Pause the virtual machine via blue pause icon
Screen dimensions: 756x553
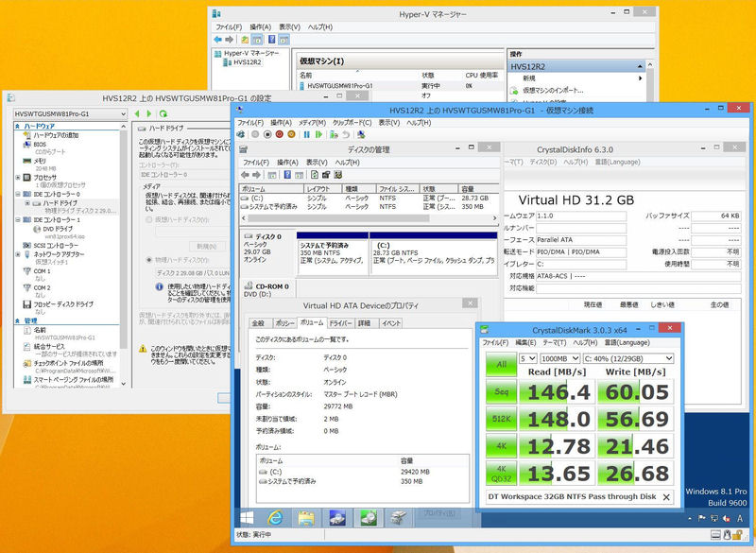tap(306, 134)
